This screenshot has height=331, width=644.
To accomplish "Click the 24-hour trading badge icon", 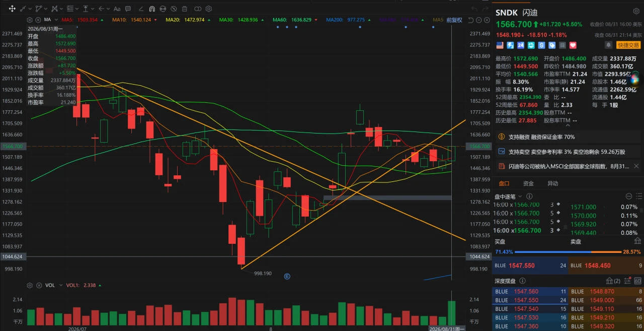I will [x=521, y=45].
